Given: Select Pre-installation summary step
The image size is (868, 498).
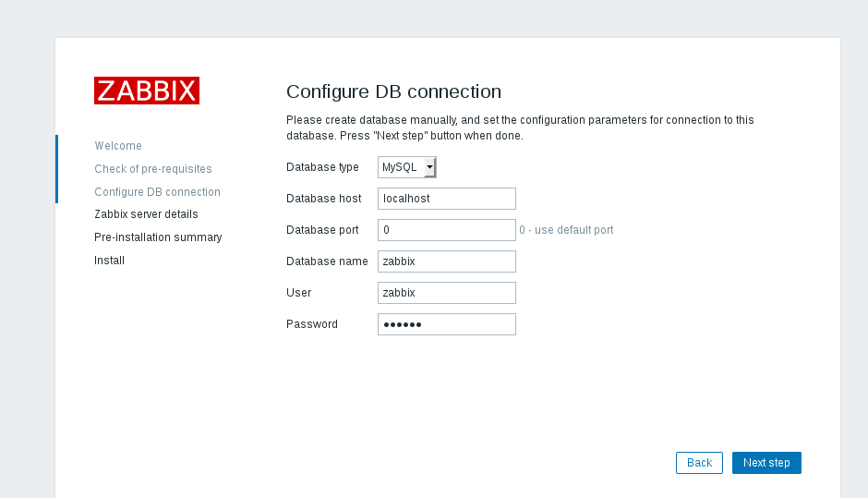Looking at the screenshot, I should [x=158, y=237].
